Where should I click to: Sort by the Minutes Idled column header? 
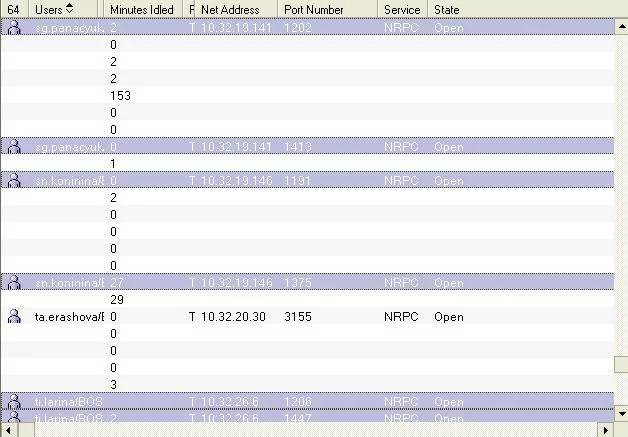point(140,9)
